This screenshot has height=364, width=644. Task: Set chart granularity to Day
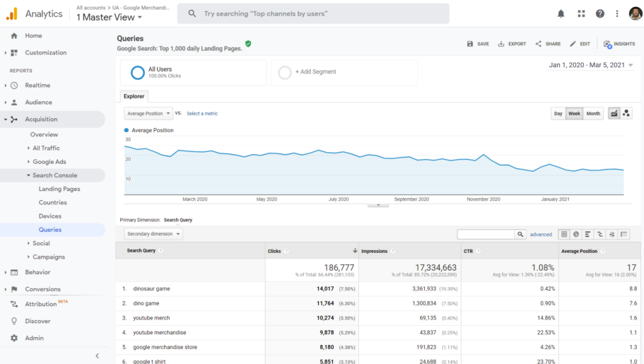pyautogui.click(x=558, y=113)
